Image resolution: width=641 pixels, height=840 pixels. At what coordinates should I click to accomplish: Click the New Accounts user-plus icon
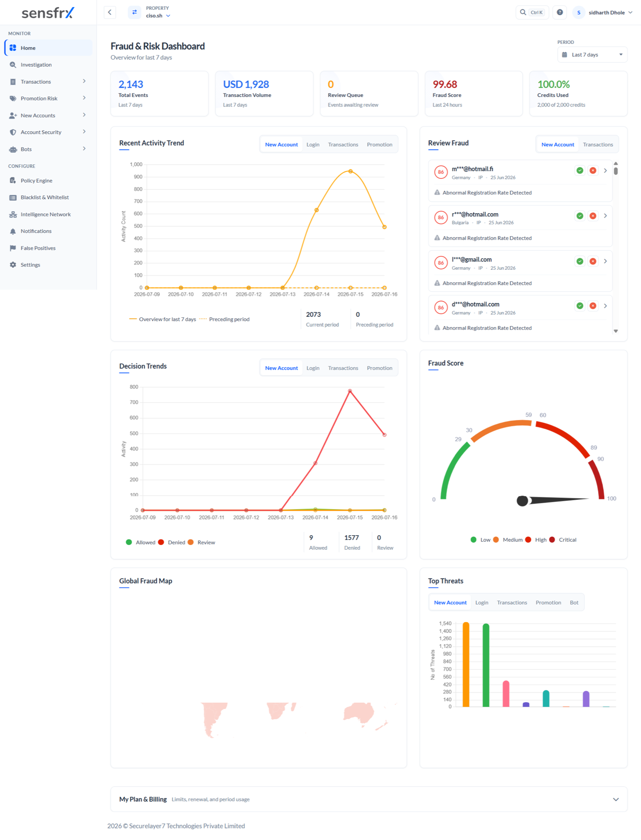(x=13, y=115)
